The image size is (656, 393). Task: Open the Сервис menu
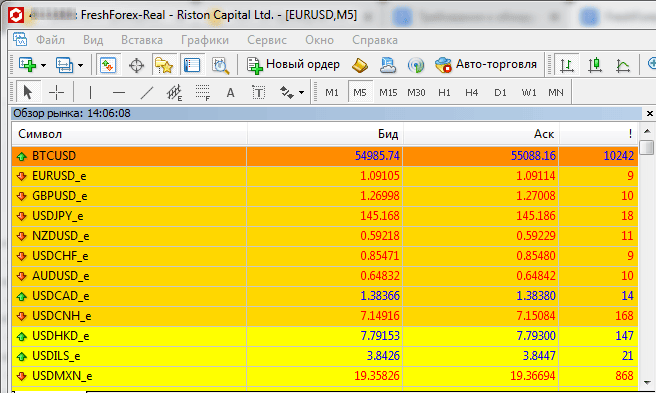pyautogui.click(x=267, y=40)
